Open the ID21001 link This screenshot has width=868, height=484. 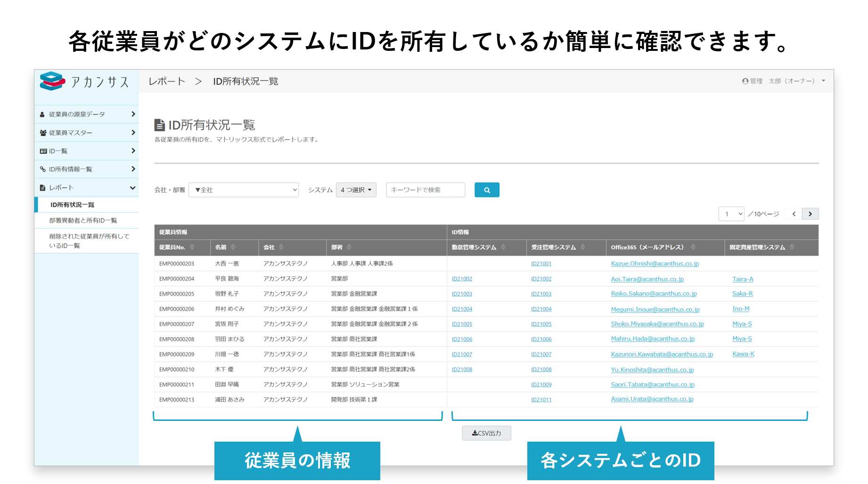tap(540, 263)
